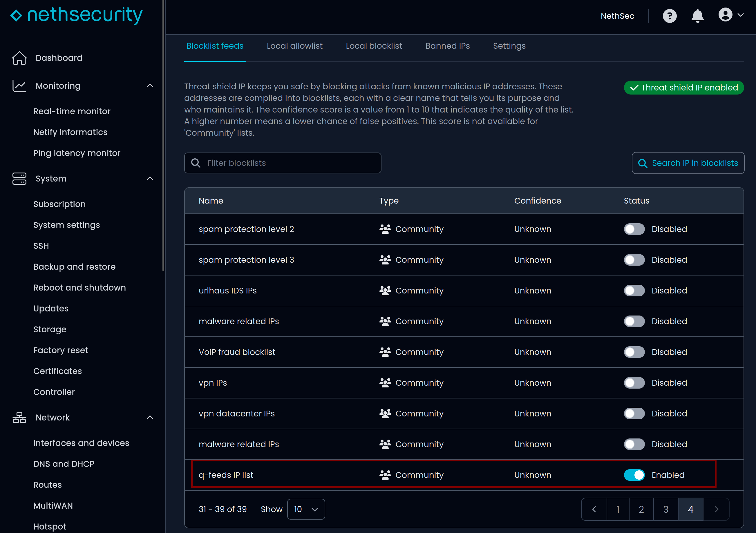
Task: Open the notifications bell
Action: click(x=697, y=16)
